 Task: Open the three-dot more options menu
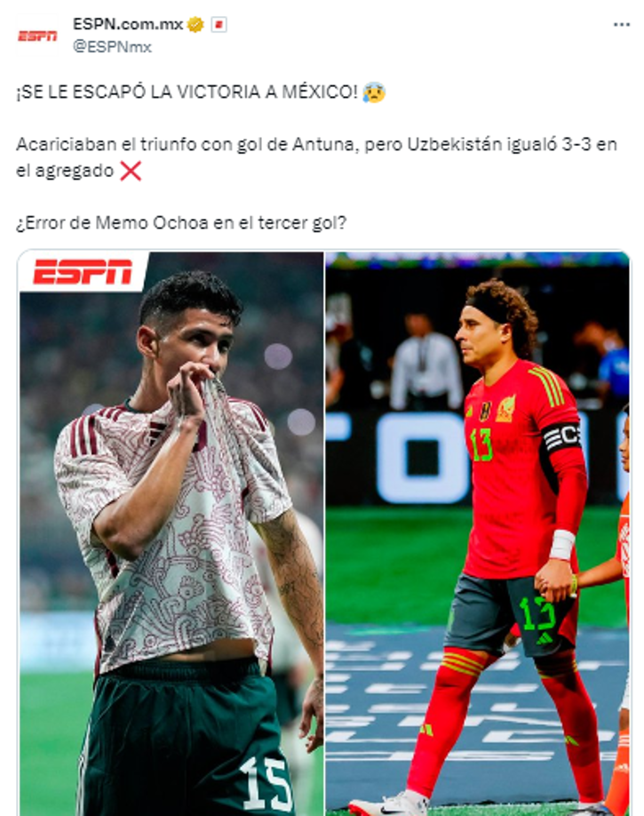point(622,25)
